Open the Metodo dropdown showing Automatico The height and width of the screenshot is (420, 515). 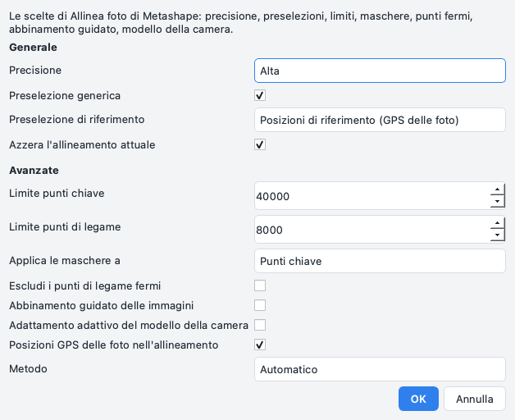[x=380, y=369]
